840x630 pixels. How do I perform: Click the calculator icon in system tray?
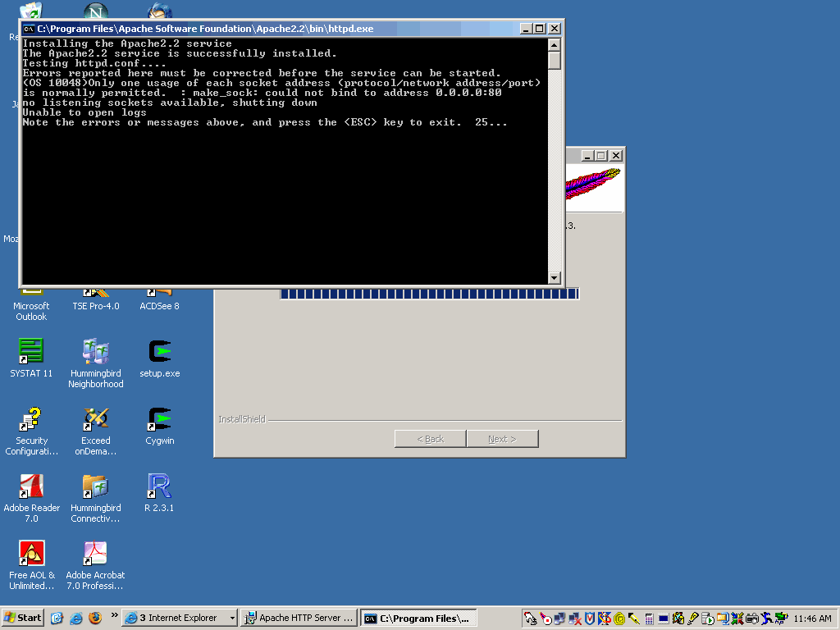point(650,619)
